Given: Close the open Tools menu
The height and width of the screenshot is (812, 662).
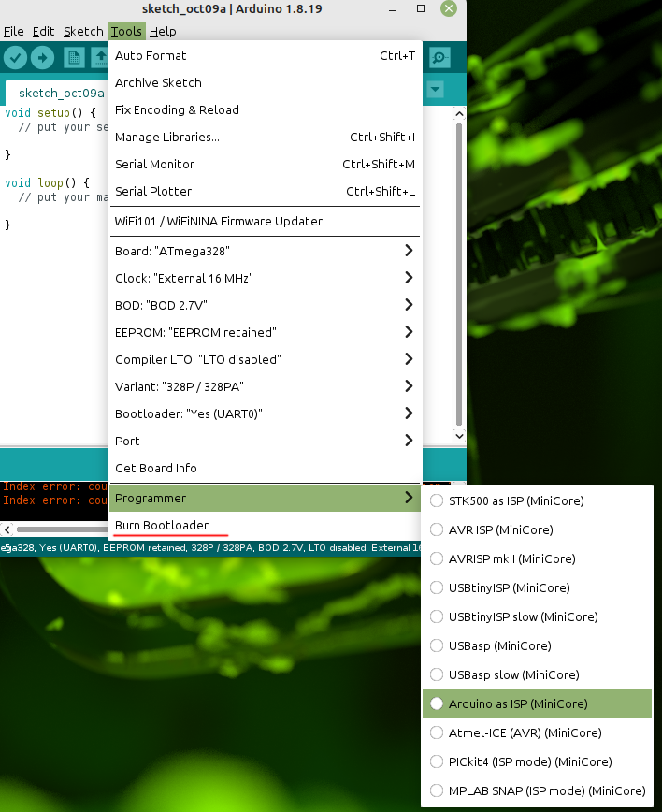Looking at the screenshot, I should coord(126,31).
